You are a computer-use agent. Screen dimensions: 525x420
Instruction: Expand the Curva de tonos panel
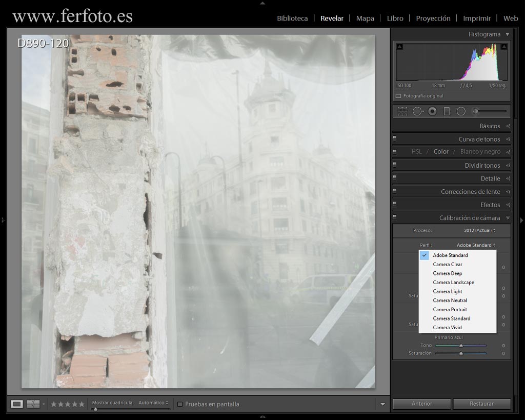[508, 139]
